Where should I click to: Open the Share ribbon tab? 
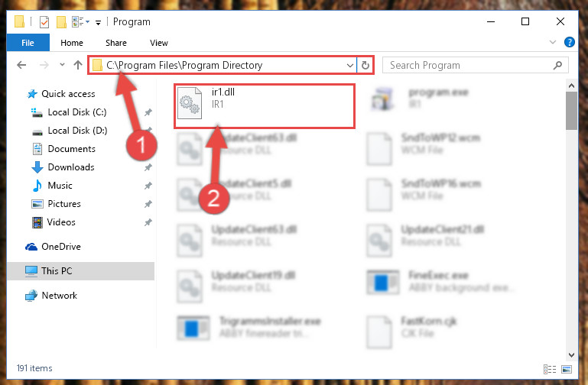pos(116,43)
